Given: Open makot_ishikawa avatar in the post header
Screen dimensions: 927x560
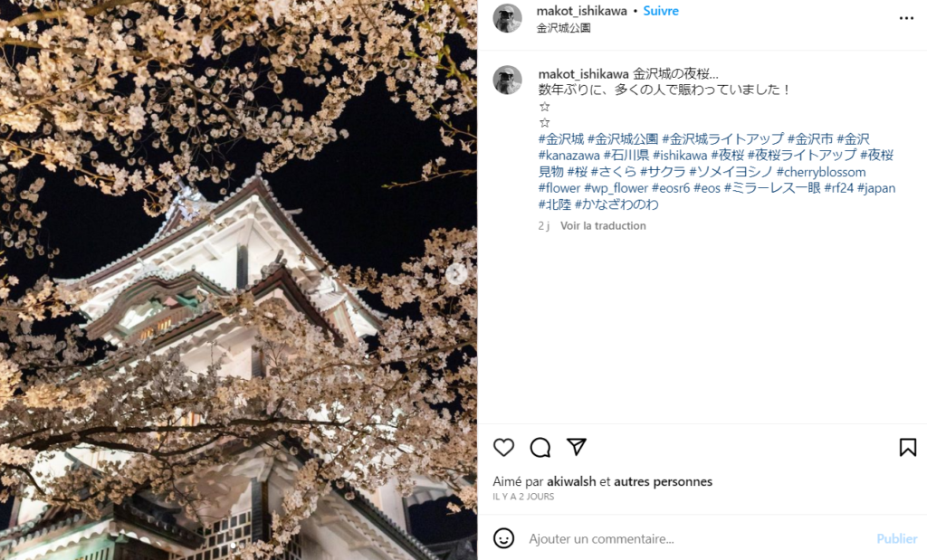Looking at the screenshot, I should tap(508, 18).
